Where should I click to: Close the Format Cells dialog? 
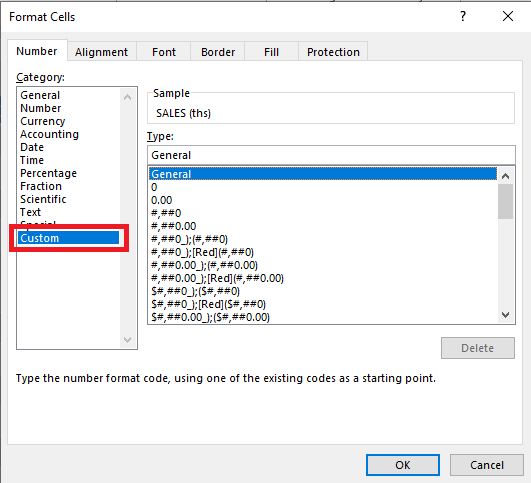point(508,16)
